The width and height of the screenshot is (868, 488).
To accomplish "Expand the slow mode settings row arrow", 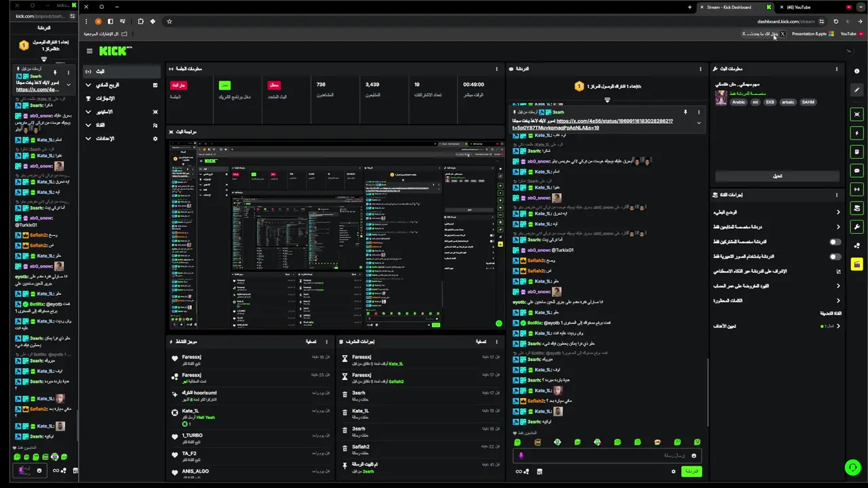I will pyautogui.click(x=838, y=212).
